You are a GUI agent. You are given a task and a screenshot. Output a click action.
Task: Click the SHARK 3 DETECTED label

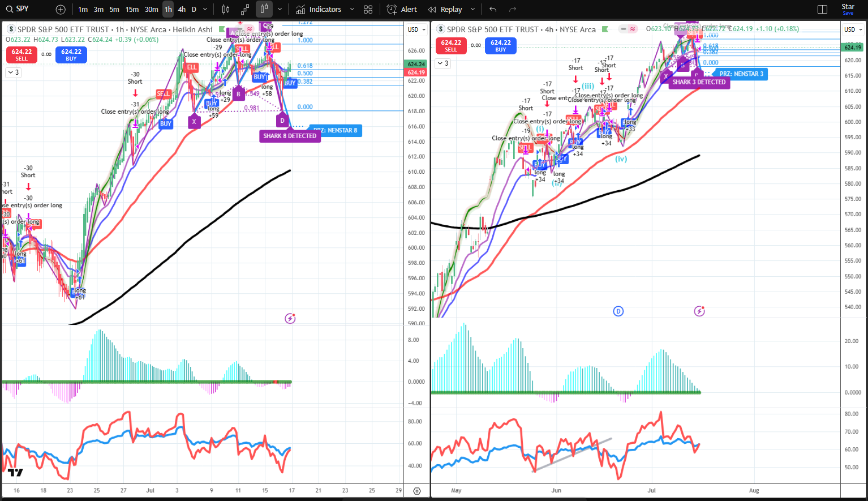(699, 82)
